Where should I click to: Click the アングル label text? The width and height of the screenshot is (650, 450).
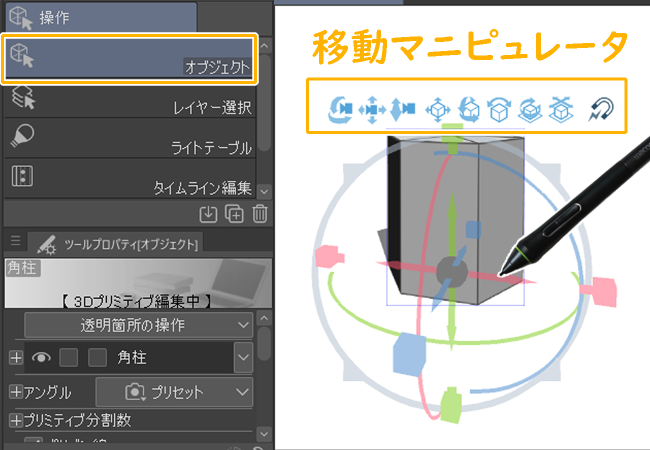pyautogui.click(x=47, y=392)
